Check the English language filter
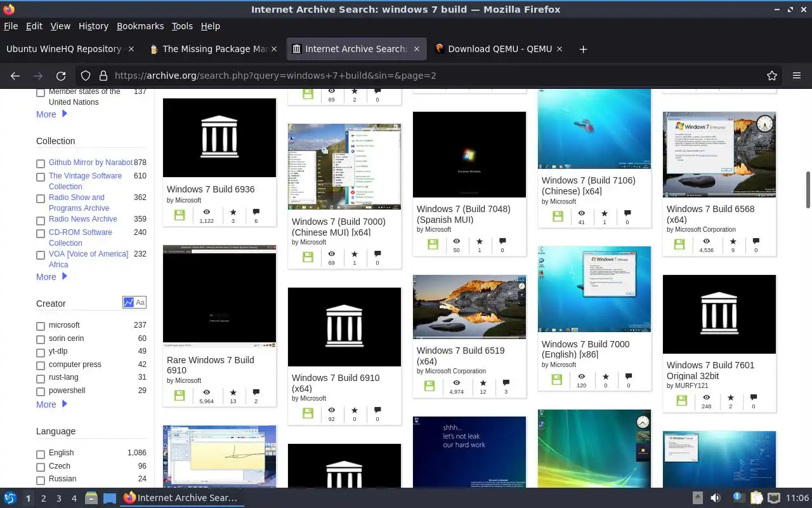 click(41, 455)
